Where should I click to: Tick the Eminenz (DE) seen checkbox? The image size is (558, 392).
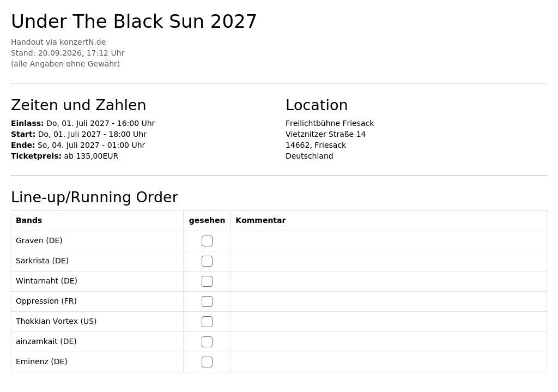[207, 362]
